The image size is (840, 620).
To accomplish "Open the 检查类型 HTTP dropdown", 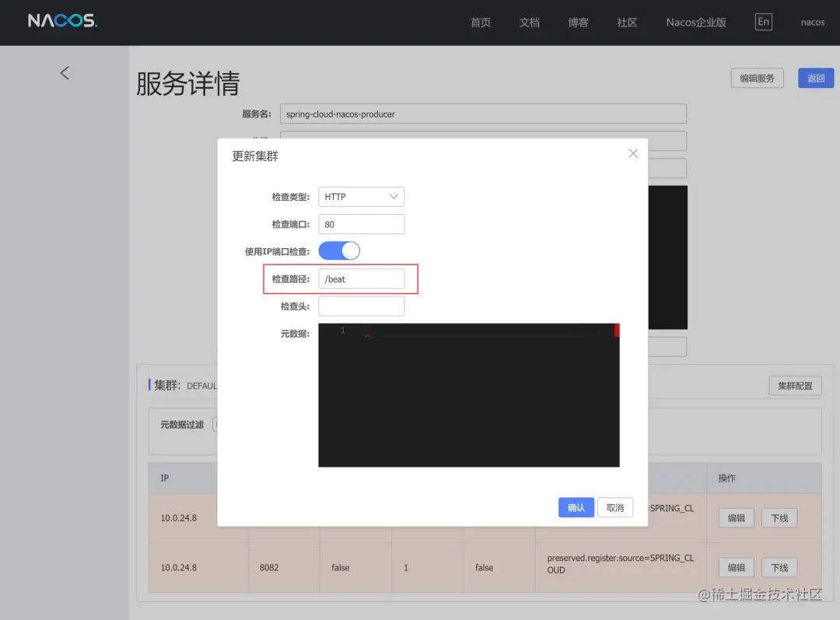I will point(361,196).
